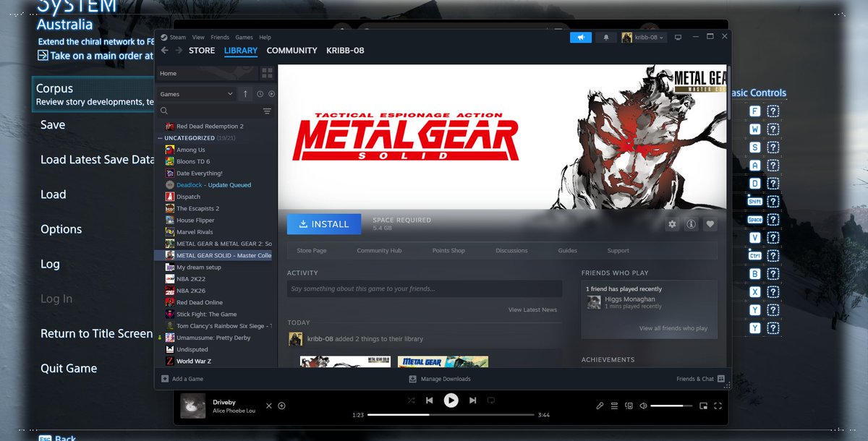Open advanced library filter options icon

point(267,111)
